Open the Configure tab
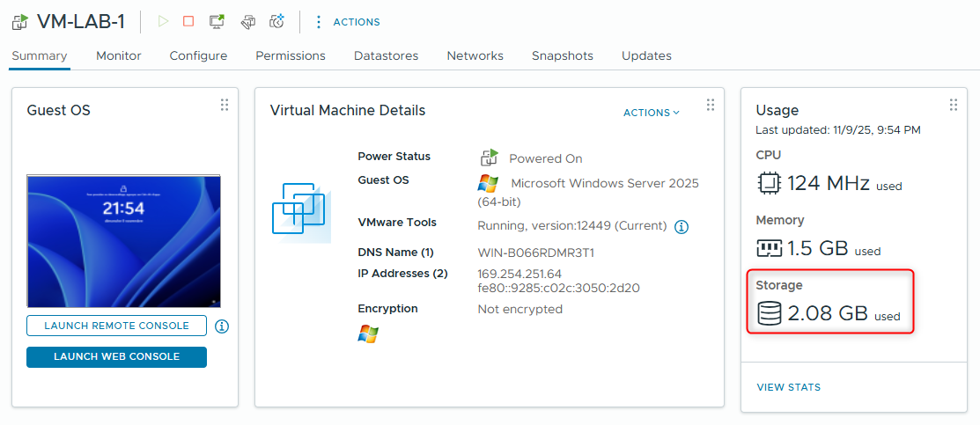Screen dimensions: 980x425 [x=198, y=55]
